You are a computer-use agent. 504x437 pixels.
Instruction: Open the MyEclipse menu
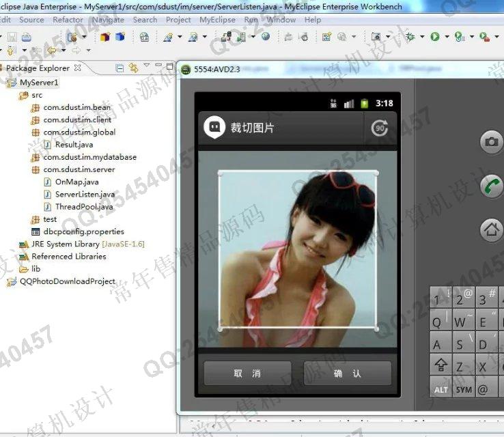[x=217, y=20]
